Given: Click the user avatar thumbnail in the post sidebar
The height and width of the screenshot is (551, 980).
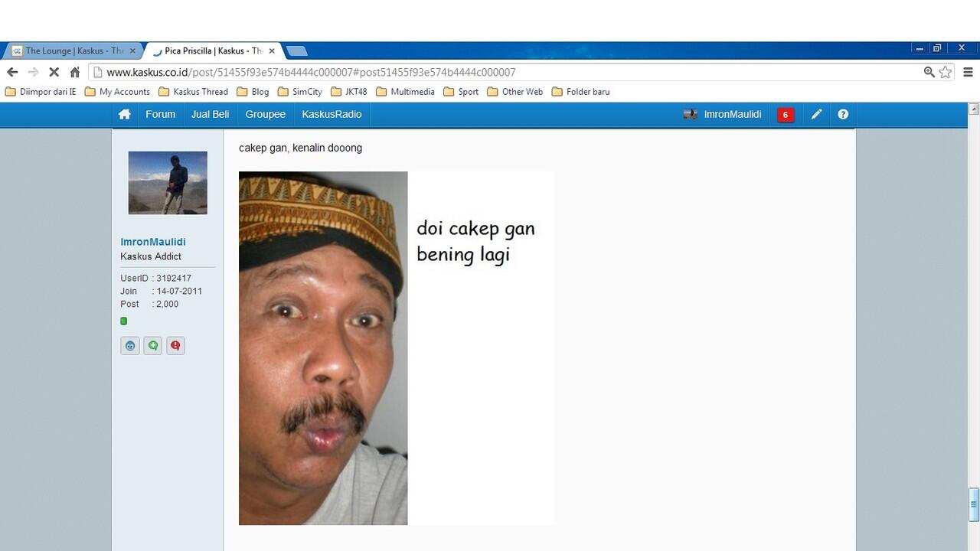Looking at the screenshot, I should pos(168,183).
